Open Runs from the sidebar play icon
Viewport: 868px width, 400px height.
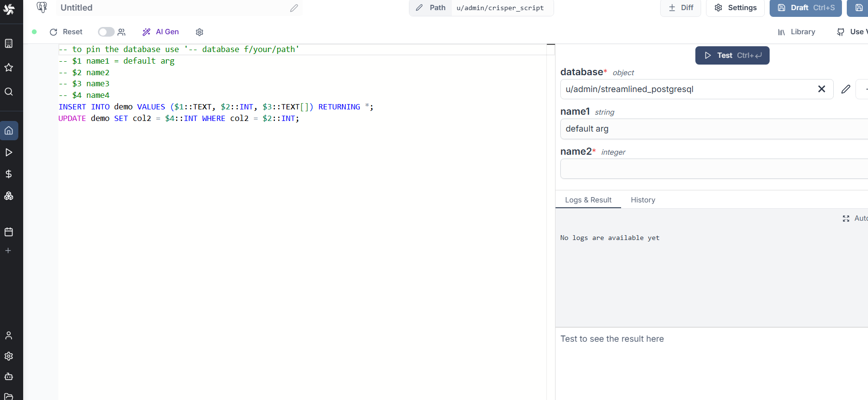click(x=9, y=152)
